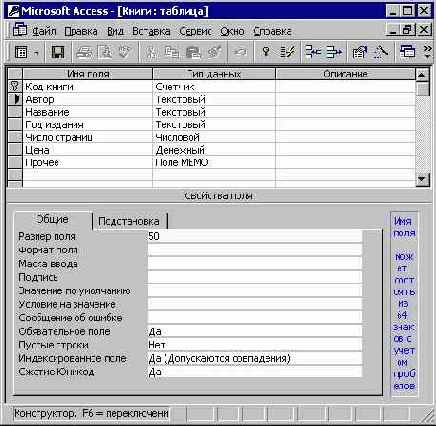Click the field grid scroll down arrow

tap(422, 180)
